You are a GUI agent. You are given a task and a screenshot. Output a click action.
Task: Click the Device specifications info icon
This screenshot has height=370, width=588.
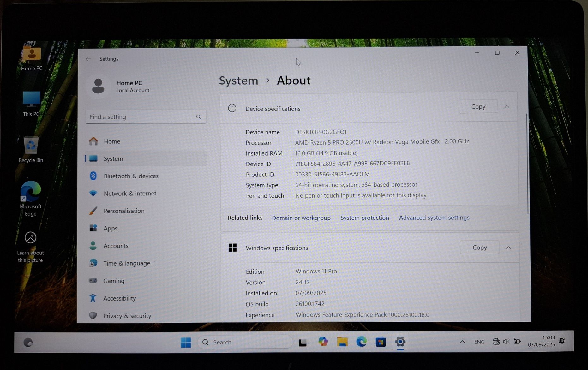pyautogui.click(x=232, y=108)
